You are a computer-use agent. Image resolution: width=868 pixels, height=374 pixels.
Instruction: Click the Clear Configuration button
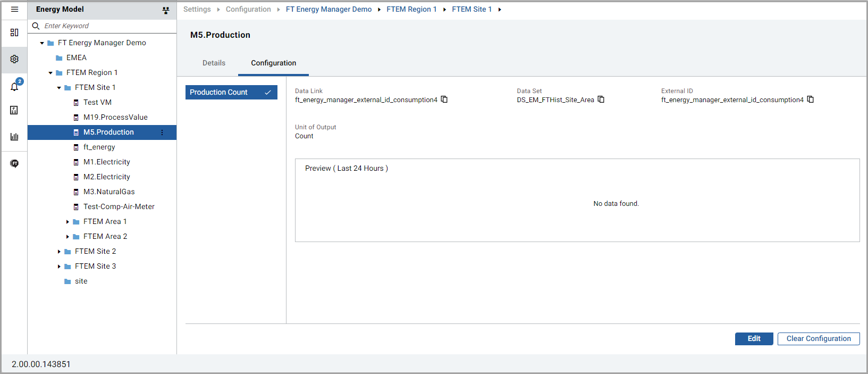tap(819, 339)
